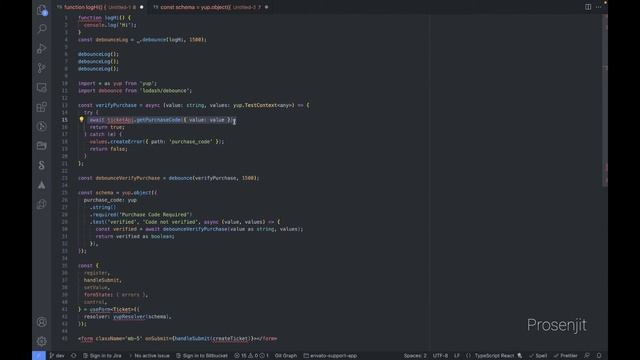Viewport: 640px width, 360px height.
Task: Open the editor More Actions menu
Action: pyautogui.click(x=598, y=7)
